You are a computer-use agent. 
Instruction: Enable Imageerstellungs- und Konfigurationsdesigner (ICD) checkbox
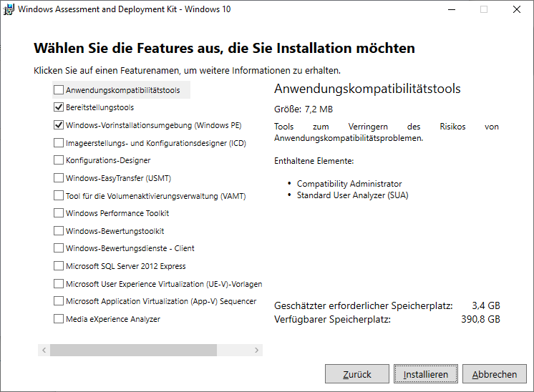pyautogui.click(x=59, y=142)
